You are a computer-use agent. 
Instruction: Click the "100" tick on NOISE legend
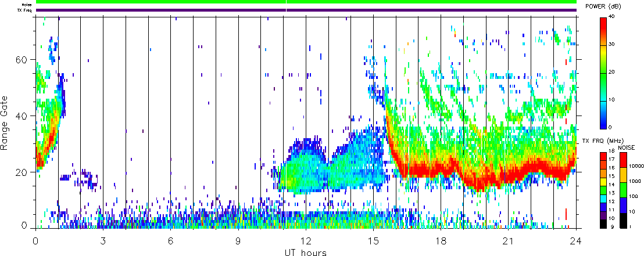coord(633,197)
